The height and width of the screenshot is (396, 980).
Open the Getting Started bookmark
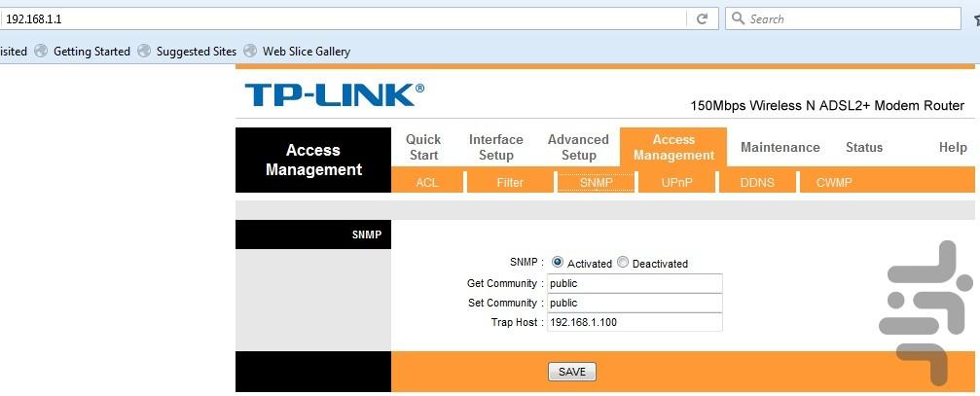[91, 52]
